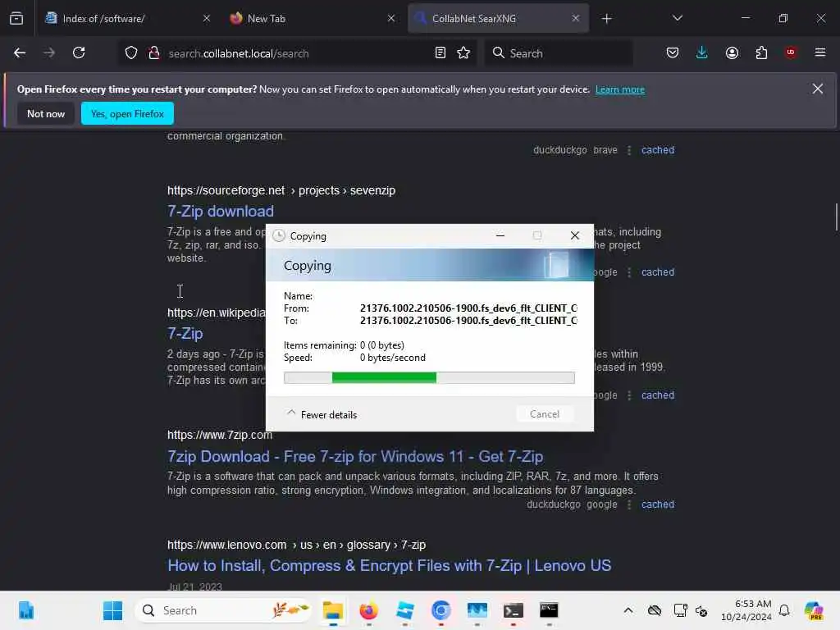Viewport: 840px width, 630px height.
Task: Click the Items remaining 0 (0 bytes) text
Action: click(x=344, y=345)
